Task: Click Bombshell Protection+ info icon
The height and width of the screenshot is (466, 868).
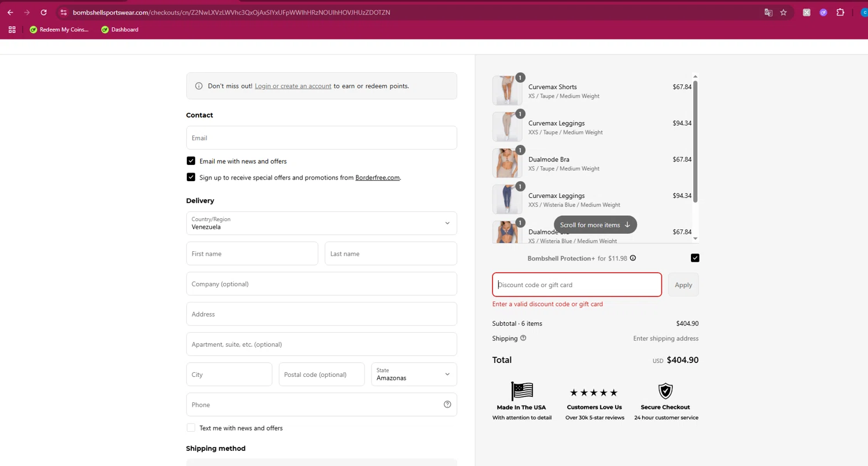Action: (x=633, y=258)
